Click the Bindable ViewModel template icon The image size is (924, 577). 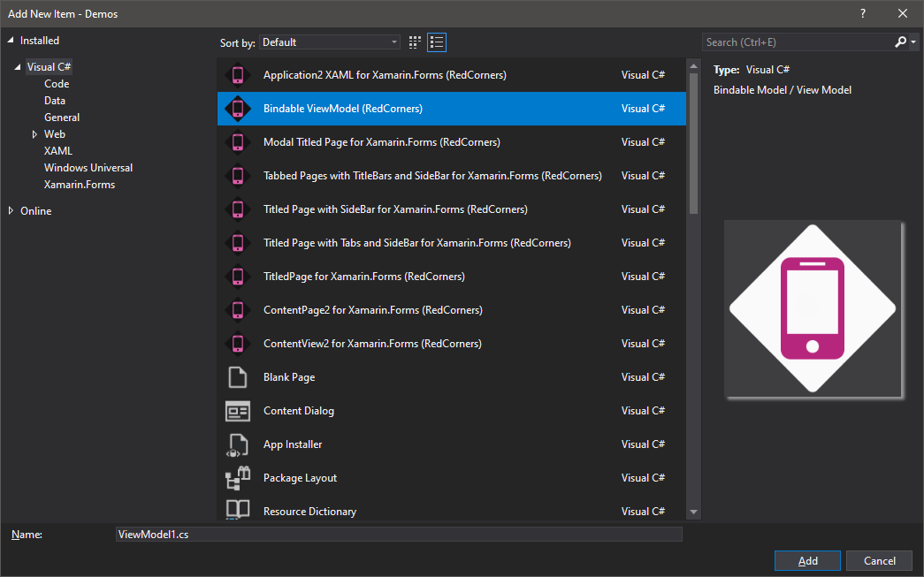(238, 109)
